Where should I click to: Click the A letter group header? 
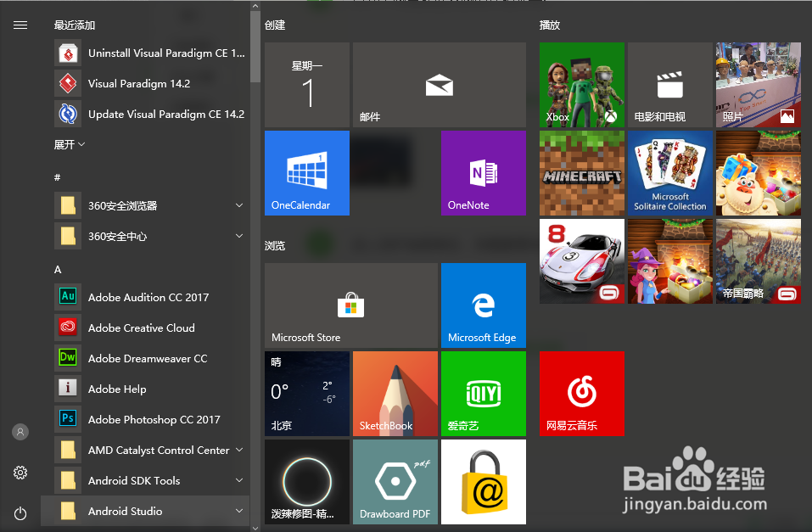[x=58, y=269]
